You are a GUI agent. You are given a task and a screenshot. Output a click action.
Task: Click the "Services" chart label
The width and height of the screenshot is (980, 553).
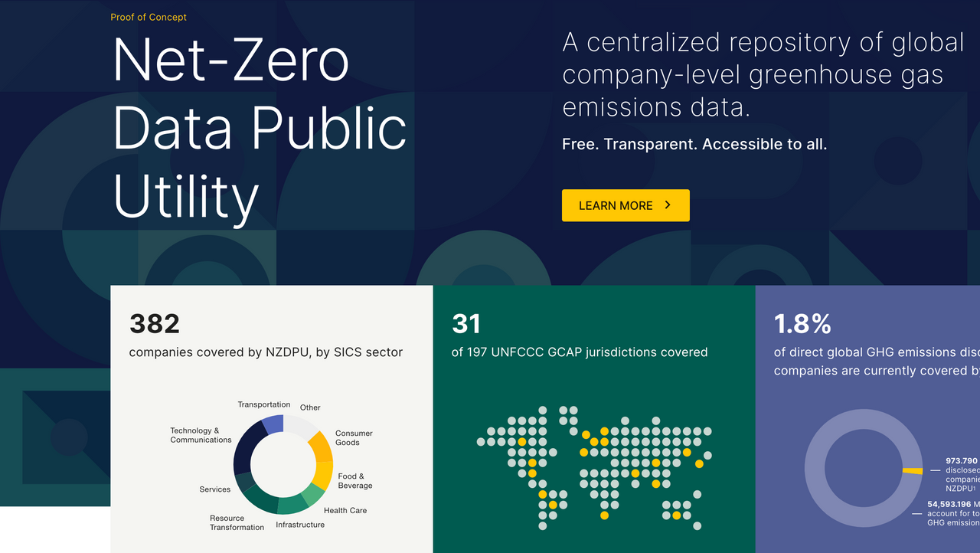coord(215,489)
